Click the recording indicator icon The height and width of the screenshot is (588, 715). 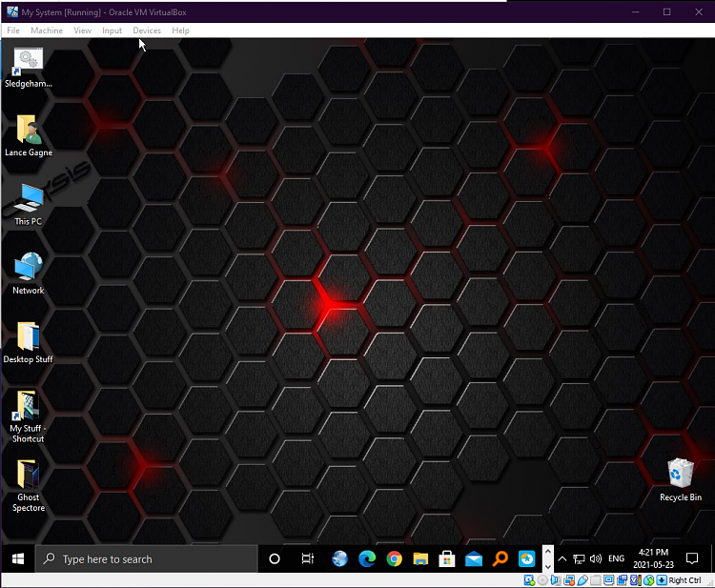[x=622, y=580]
